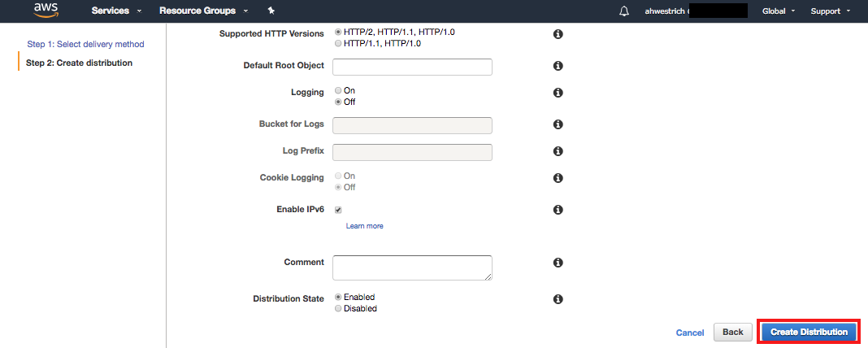Image resolution: width=868 pixels, height=348 pixels.
Task: Open the Support menu
Action: pyautogui.click(x=831, y=11)
